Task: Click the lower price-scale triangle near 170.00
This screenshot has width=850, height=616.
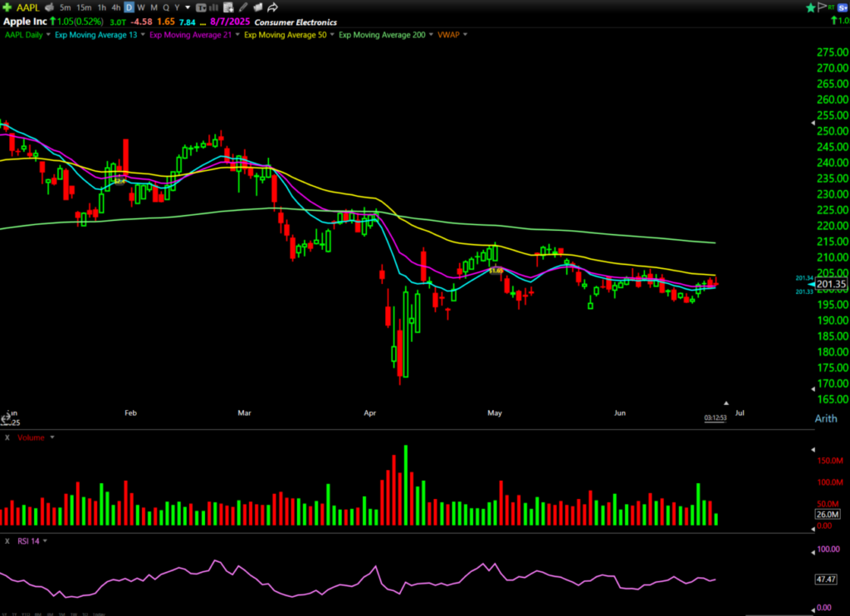Action: coord(813,389)
